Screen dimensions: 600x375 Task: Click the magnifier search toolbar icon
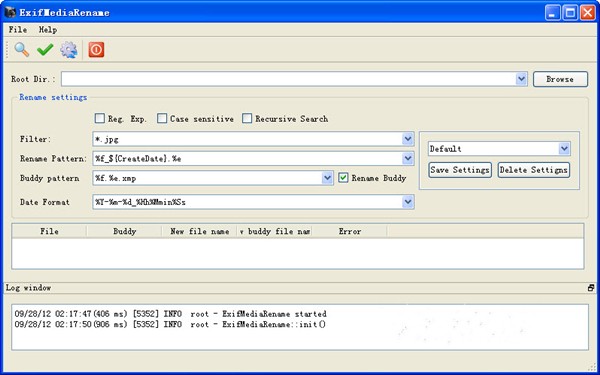point(22,50)
